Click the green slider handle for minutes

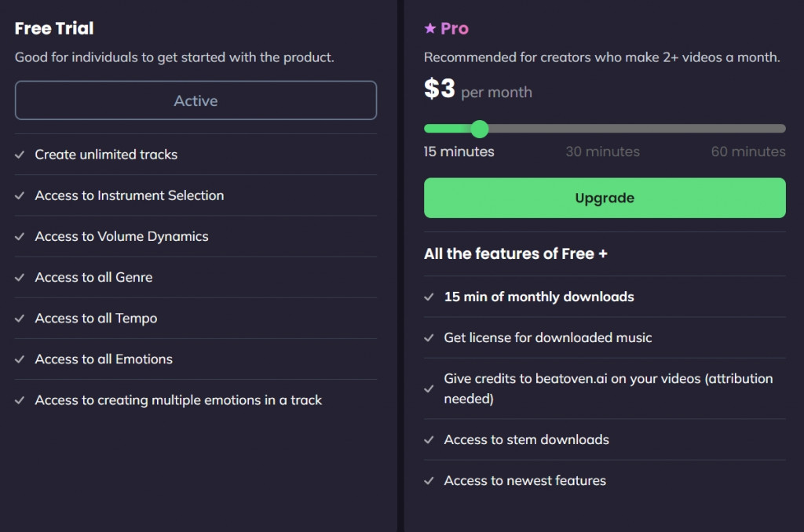(x=480, y=129)
